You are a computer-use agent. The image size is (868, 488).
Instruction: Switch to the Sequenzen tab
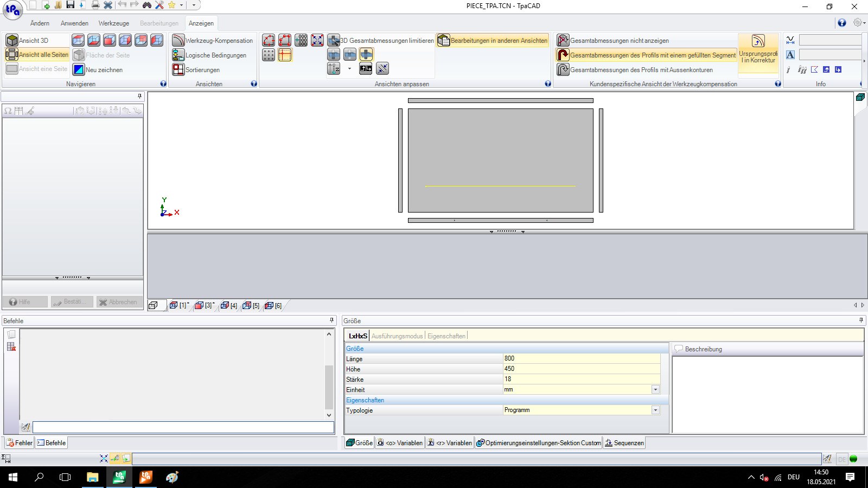[x=624, y=443]
